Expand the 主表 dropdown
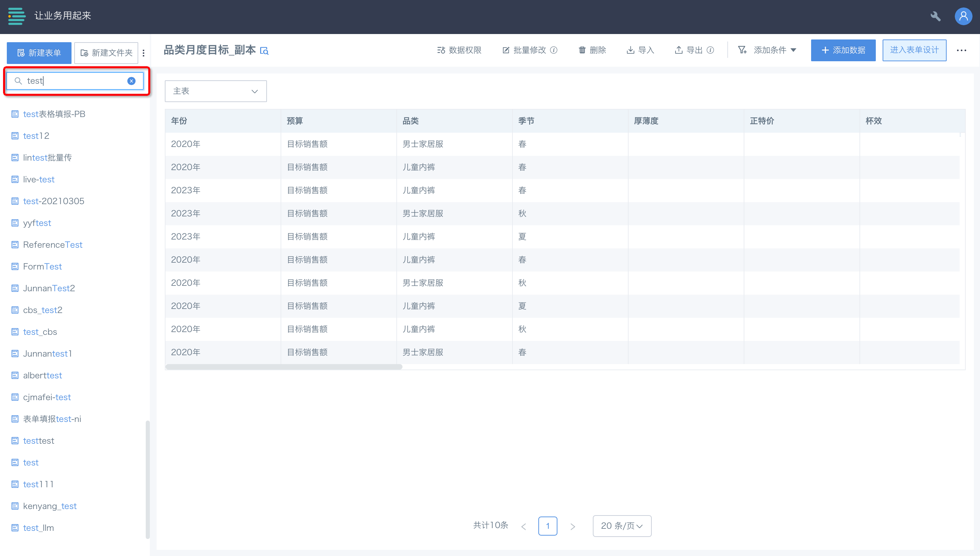The width and height of the screenshot is (980, 556). point(216,91)
